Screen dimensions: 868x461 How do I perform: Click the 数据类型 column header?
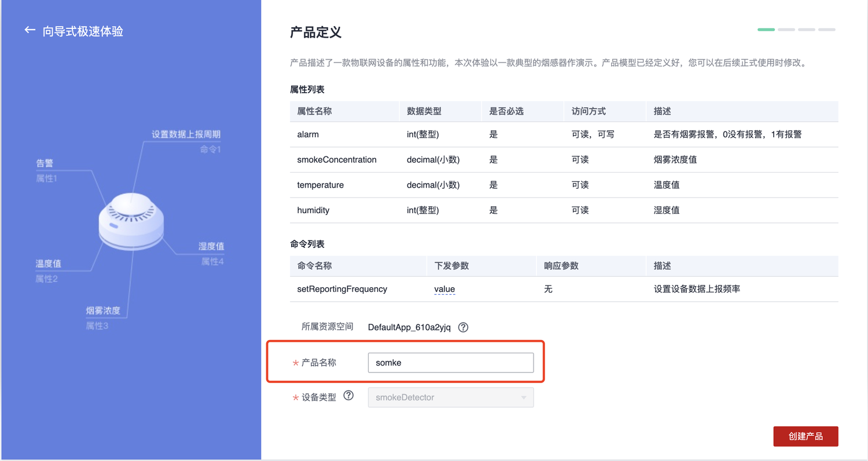[424, 111]
